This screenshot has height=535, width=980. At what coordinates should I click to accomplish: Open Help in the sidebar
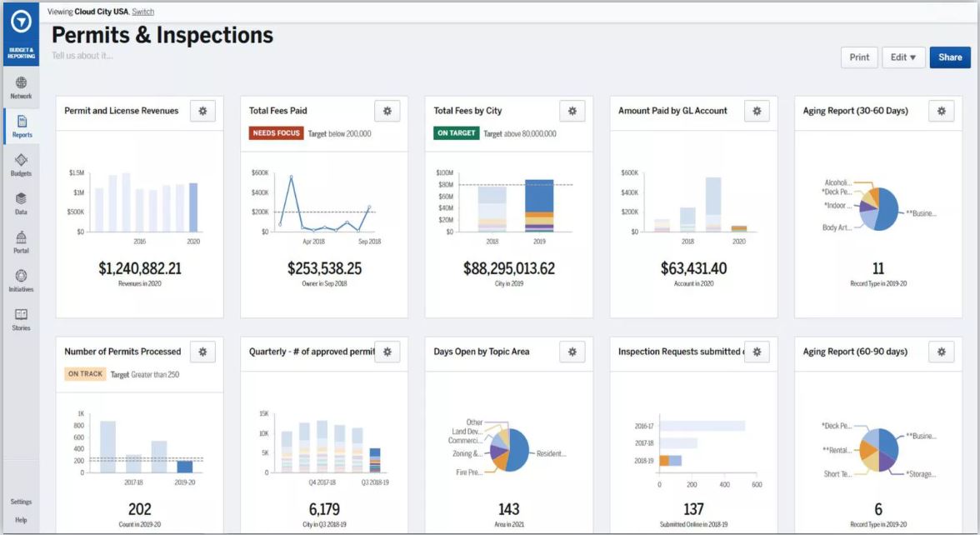pos(21,520)
